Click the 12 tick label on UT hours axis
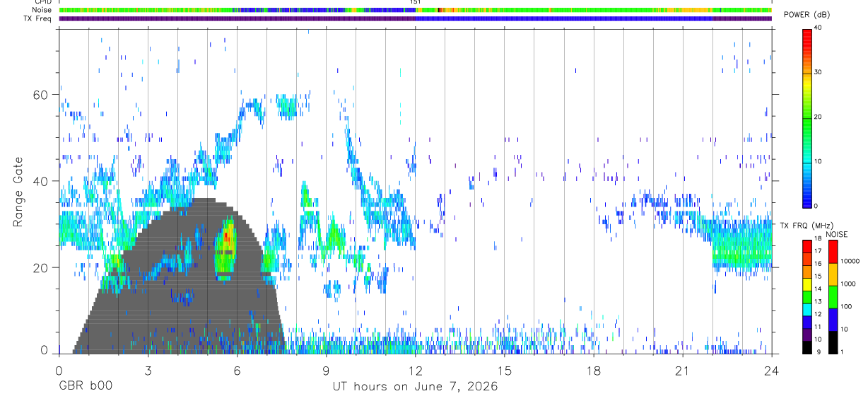868x401 pixels. tap(415, 371)
